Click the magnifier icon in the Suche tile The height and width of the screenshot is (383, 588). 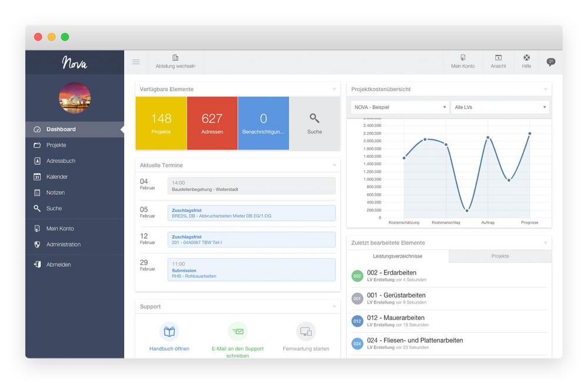pyautogui.click(x=314, y=118)
